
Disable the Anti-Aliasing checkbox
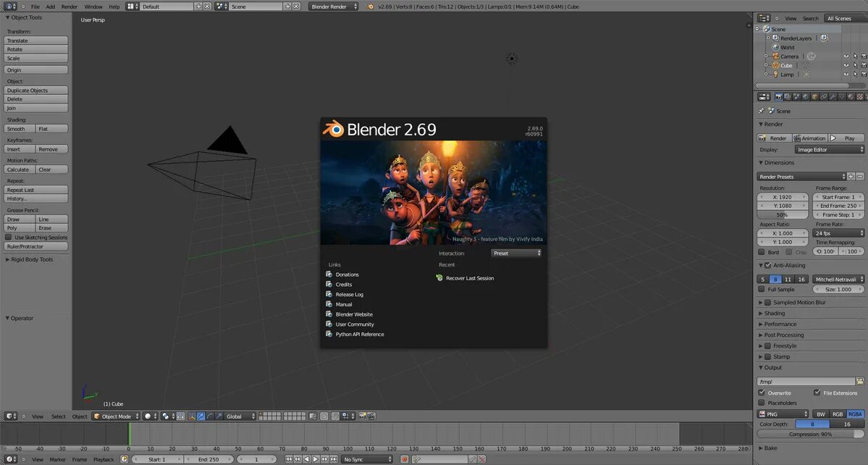(768, 265)
